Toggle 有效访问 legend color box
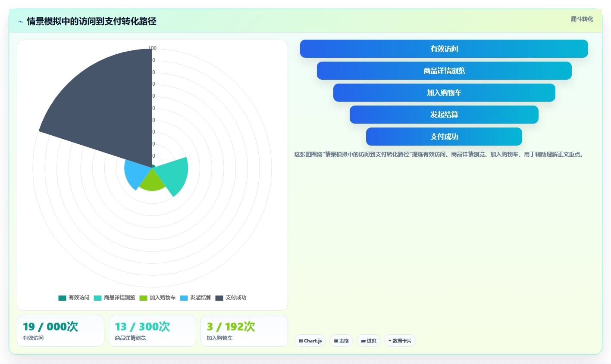The width and height of the screenshot is (611, 364). pyautogui.click(x=62, y=298)
